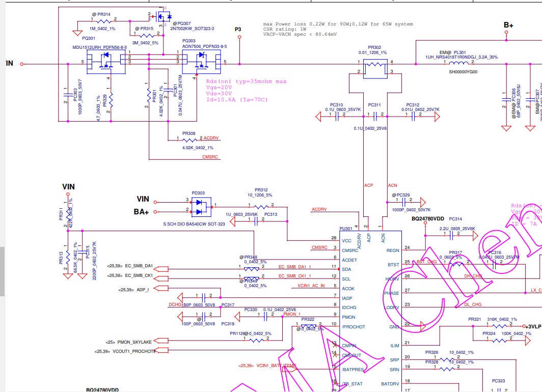Select the "PC330" capacitor label
This screenshot has width=542, height=392.
point(251,310)
